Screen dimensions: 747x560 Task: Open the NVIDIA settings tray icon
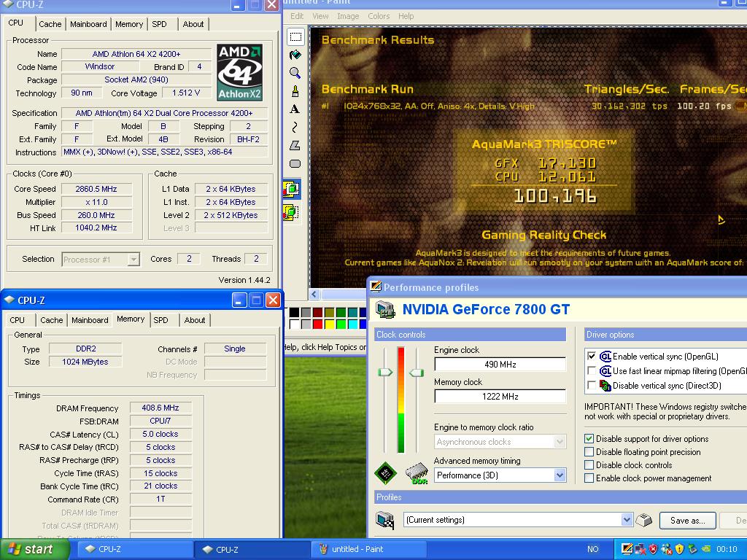click(x=705, y=549)
